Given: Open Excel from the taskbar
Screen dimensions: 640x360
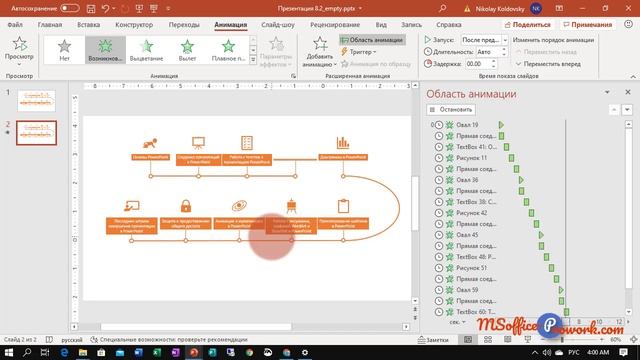Looking at the screenshot, I should coord(157,352).
